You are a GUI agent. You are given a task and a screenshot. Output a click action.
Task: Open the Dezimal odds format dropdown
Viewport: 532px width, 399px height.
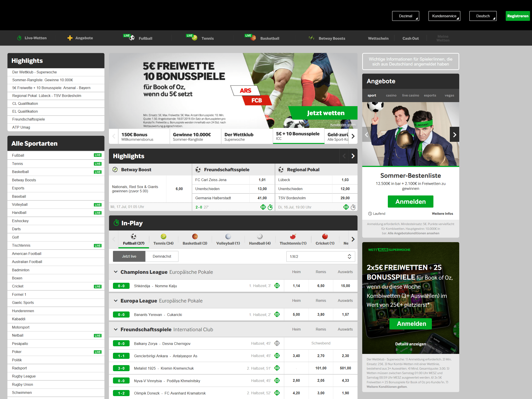[x=405, y=16]
